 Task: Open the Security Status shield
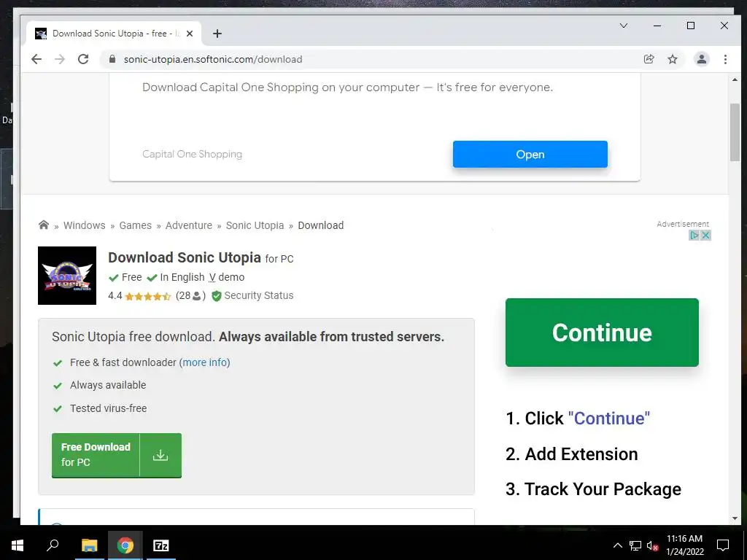tap(216, 296)
